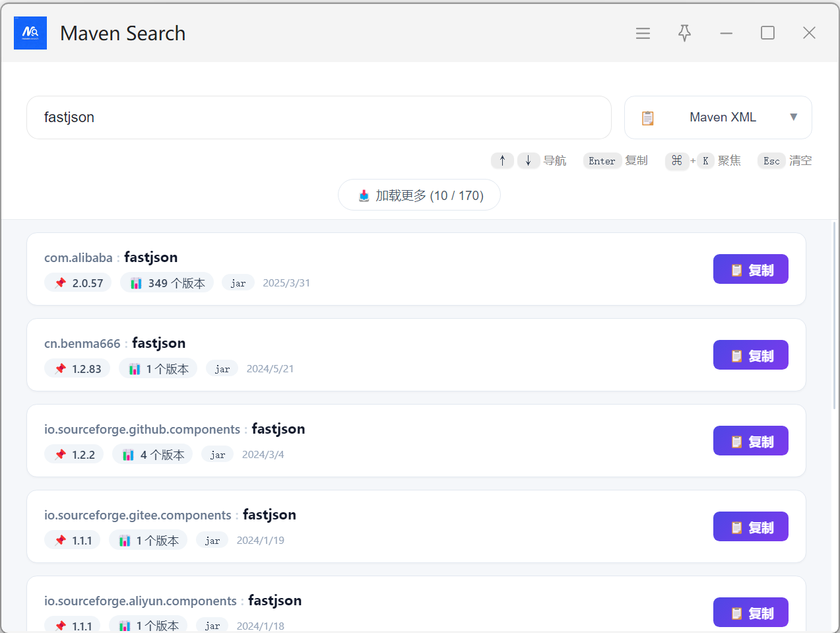Load more results (10 / 170)

tap(419, 195)
